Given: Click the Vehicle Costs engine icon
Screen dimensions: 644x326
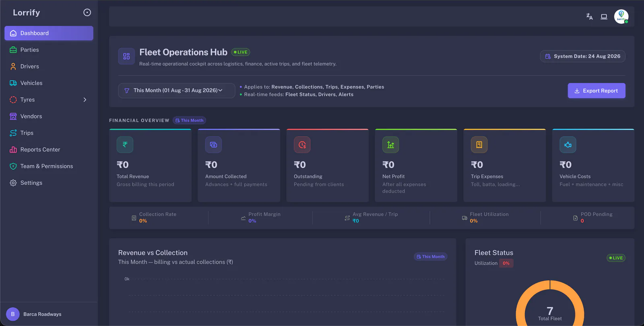Looking at the screenshot, I should point(568,145).
